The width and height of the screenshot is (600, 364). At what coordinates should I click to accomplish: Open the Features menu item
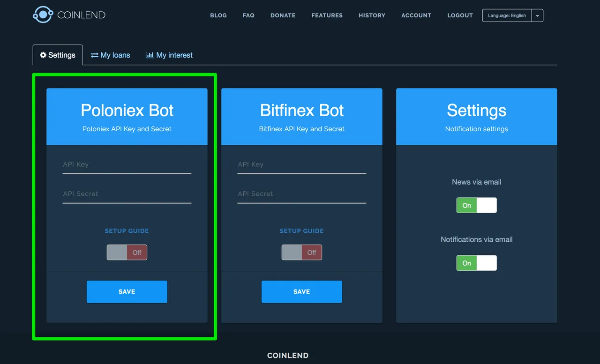[x=327, y=15]
